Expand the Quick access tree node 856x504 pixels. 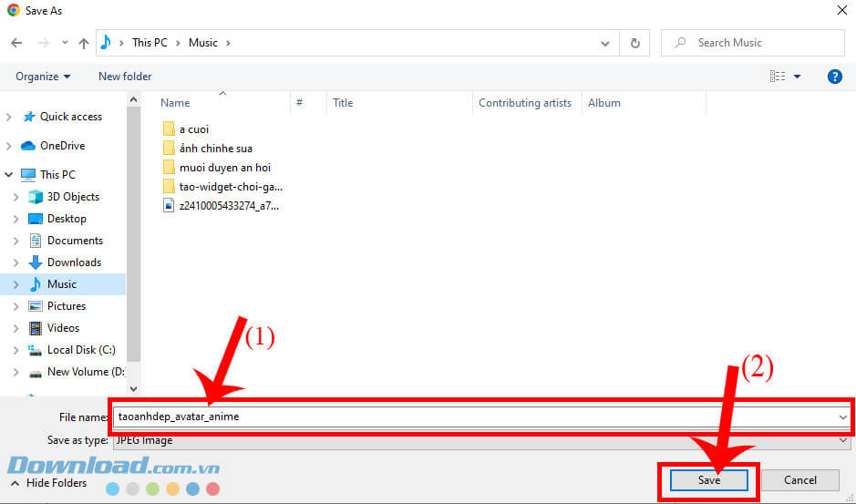pyautogui.click(x=9, y=117)
